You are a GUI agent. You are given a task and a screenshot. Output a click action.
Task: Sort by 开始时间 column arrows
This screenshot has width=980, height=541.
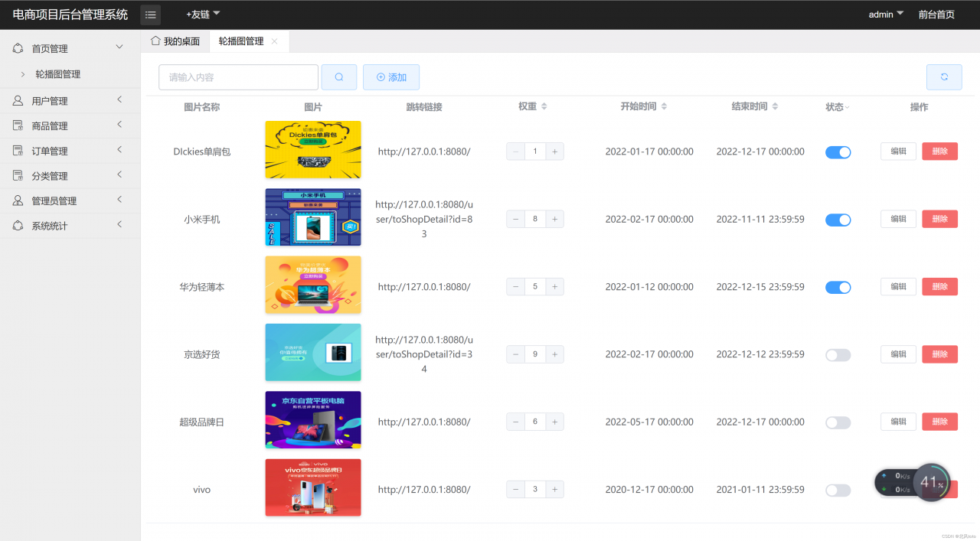click(664, 106)
